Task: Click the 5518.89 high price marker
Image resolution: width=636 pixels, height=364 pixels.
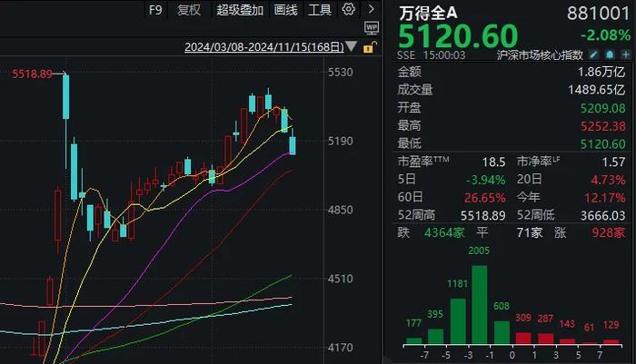Action: click(x=30, y=73)
